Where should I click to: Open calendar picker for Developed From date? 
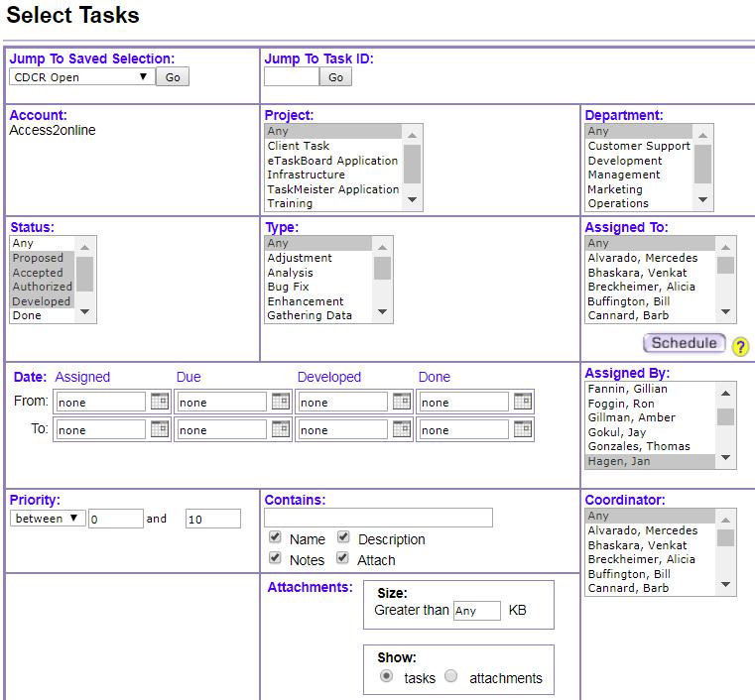pyautogui.click(x=402, y=402)
